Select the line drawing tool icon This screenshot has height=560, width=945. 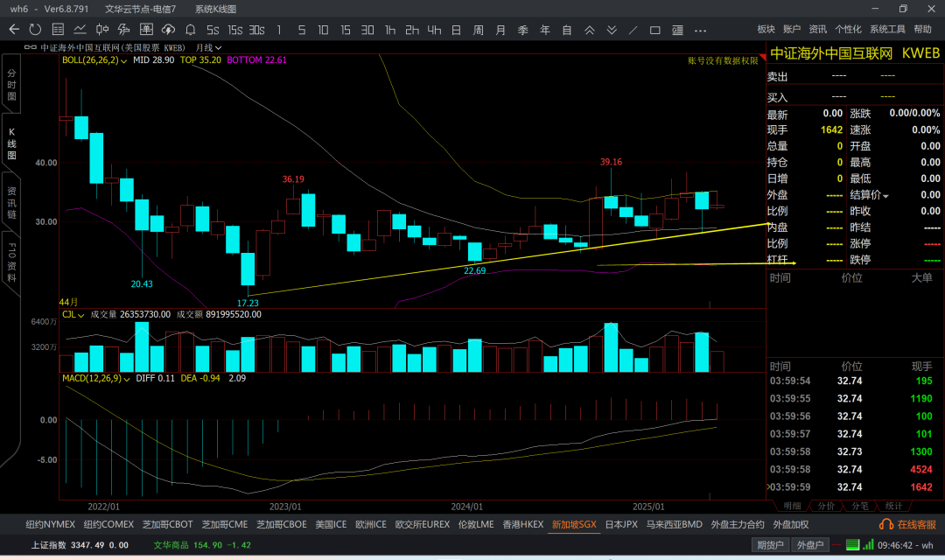[x=633, y=30]
